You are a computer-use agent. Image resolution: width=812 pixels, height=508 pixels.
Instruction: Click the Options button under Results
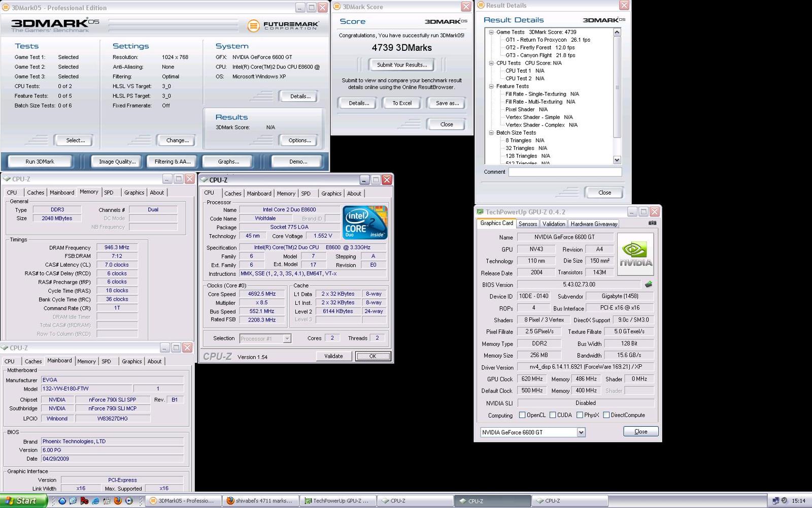click(299, 140)
